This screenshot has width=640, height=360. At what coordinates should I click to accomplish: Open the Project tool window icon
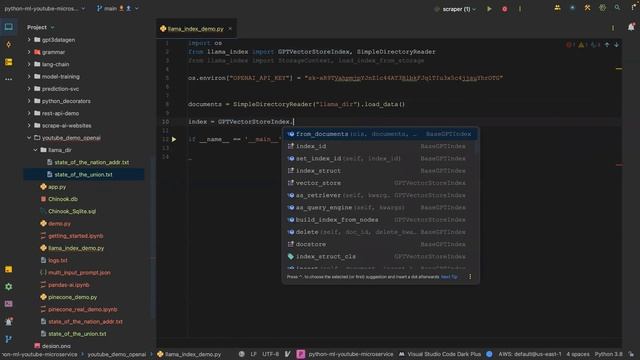[9, 27]
